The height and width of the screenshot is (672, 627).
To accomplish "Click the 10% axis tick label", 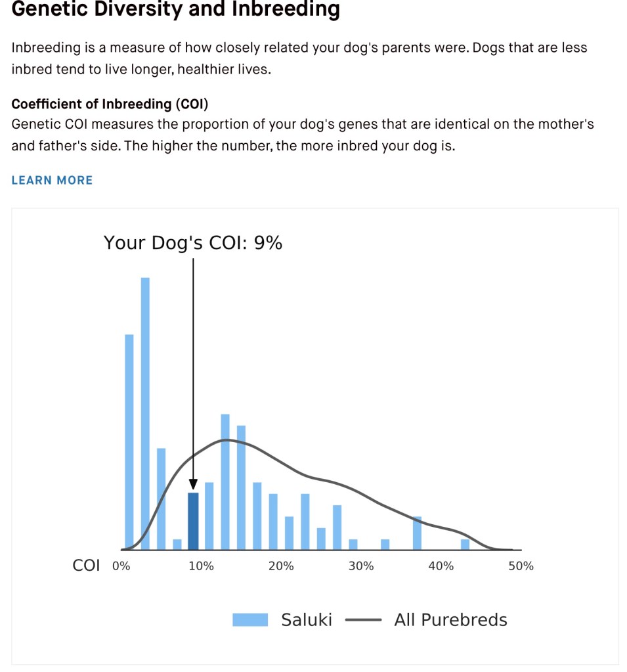I will 201,566.
